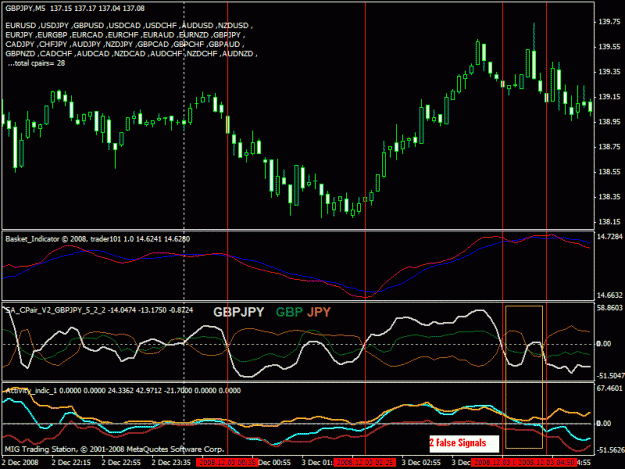Select the pair list line starting with EURUSD
Viewport: 625px width, 469px height.
tap(129, 26)
